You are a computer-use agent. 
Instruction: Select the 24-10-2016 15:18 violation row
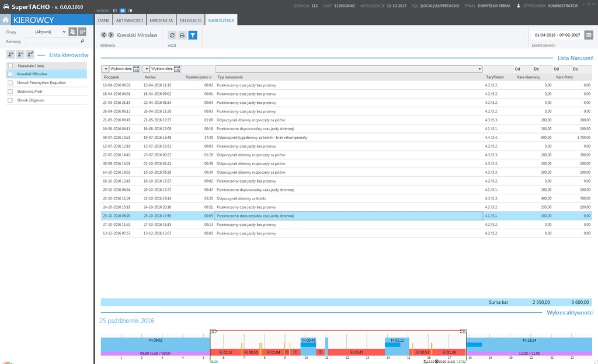coord(346,207)
